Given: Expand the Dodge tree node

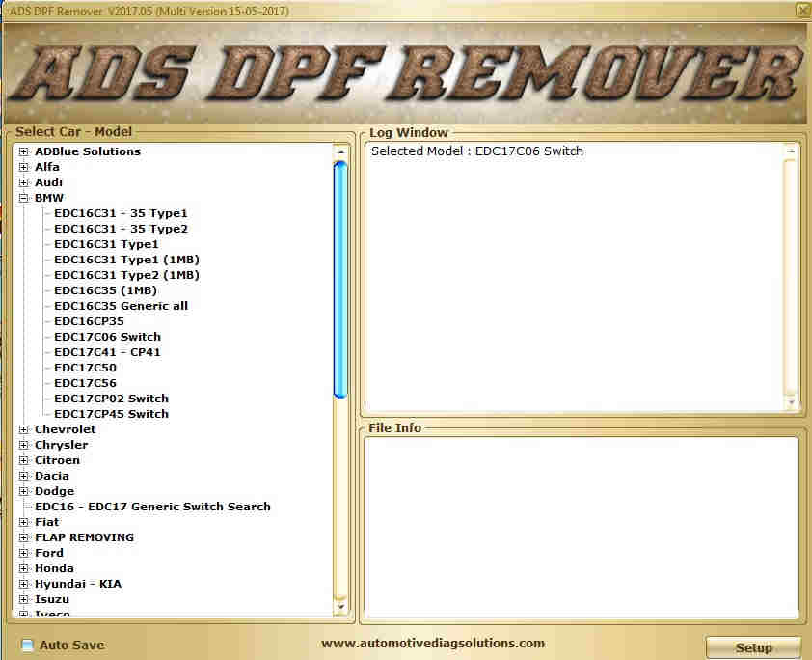Looking at the screenshot, I should tap(23, 491).
